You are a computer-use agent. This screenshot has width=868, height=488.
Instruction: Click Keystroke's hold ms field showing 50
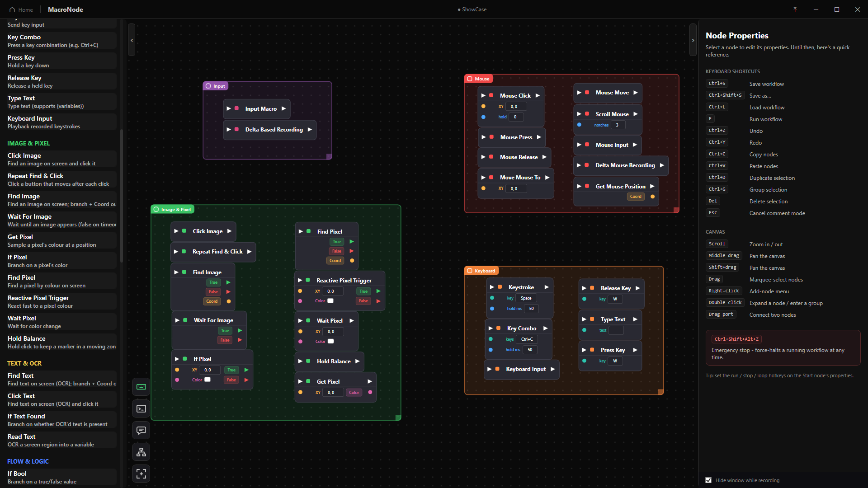click(531, 309)
